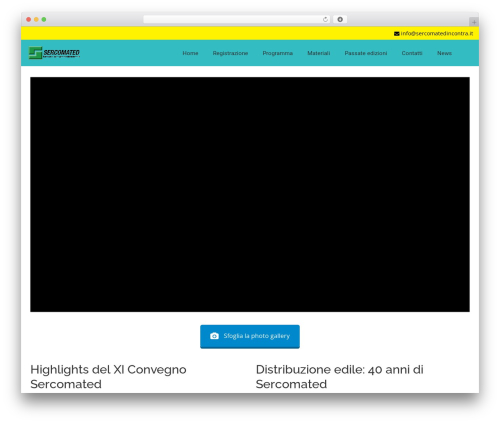The image size is (500, 423).
Task: Go to the Contatti page
Action: (412, 53)
